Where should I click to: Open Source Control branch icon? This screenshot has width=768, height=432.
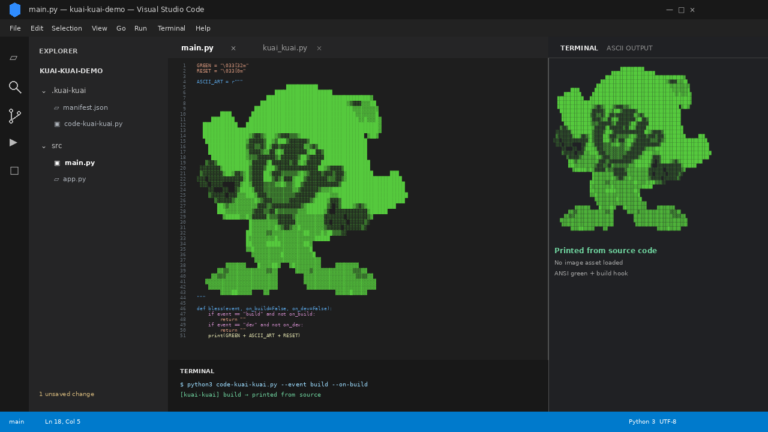15,116
